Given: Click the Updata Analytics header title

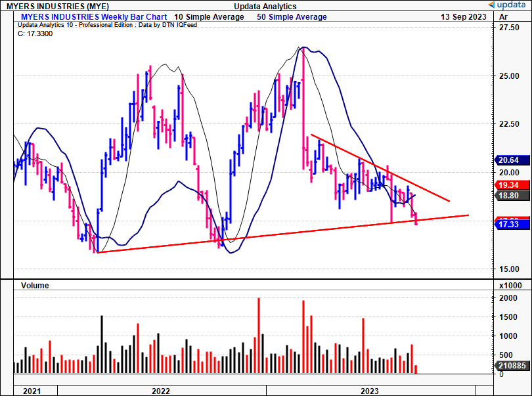Looking at the screenshot, I should click(265, 6).
